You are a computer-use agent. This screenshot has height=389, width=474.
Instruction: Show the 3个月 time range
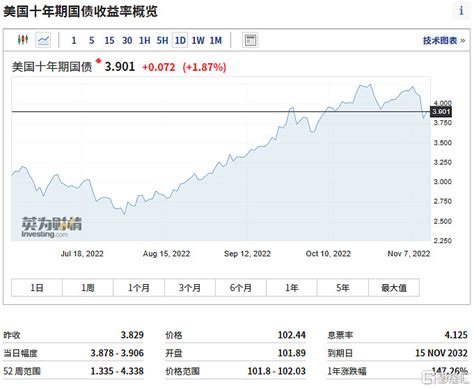(x=190, y=288)
